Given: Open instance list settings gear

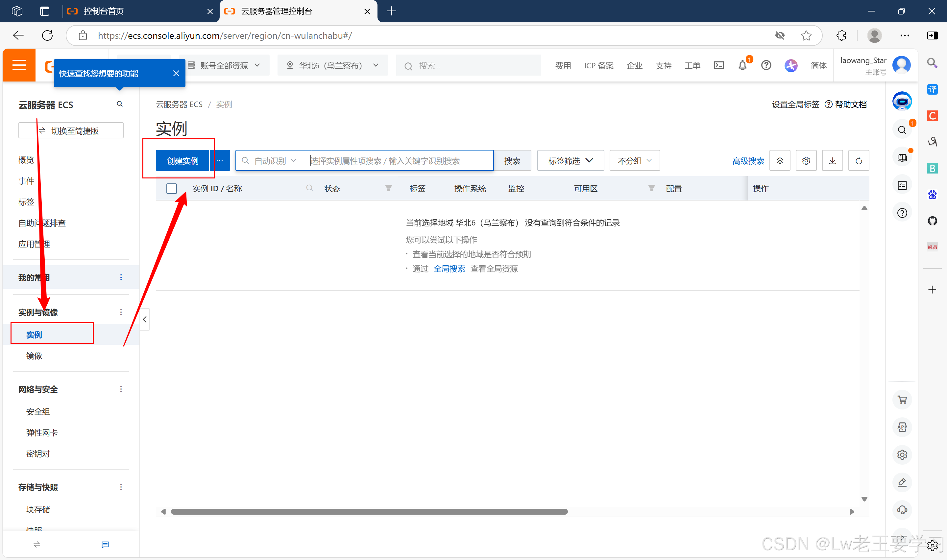Looking at the screenshot, I should click(806, 161).
